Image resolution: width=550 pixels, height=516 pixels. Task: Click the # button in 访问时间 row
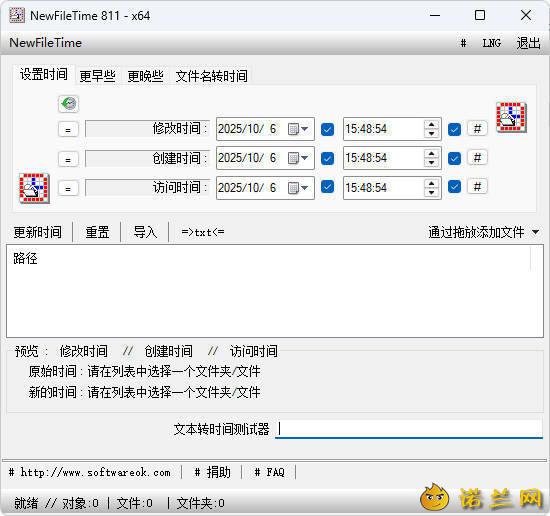477,186
